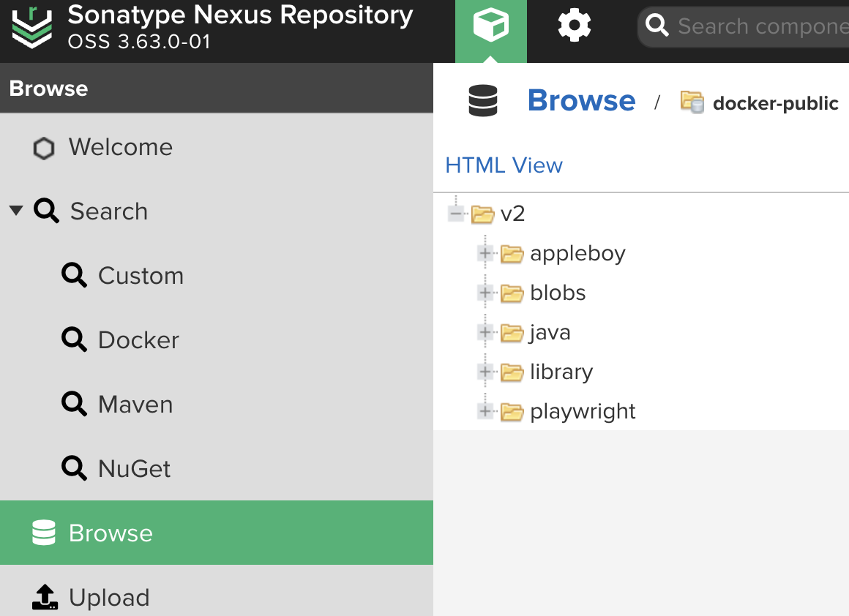Click the Upload icon in sidebar

click(45, 597)
